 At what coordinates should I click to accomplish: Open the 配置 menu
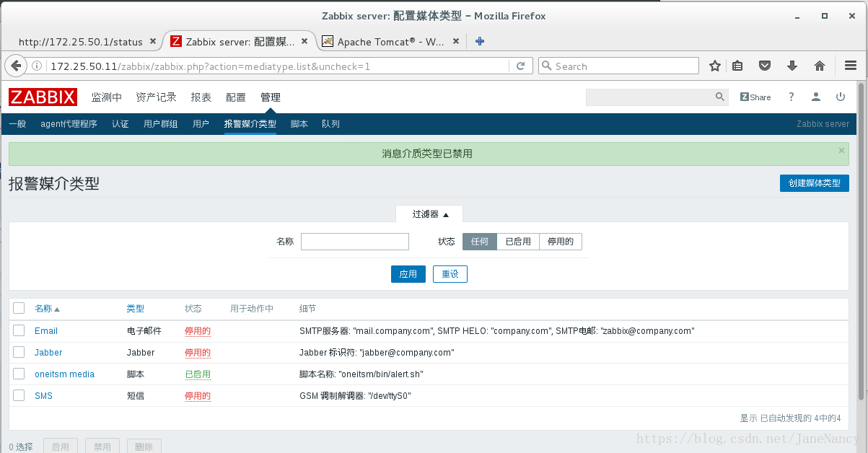(236, 97)
